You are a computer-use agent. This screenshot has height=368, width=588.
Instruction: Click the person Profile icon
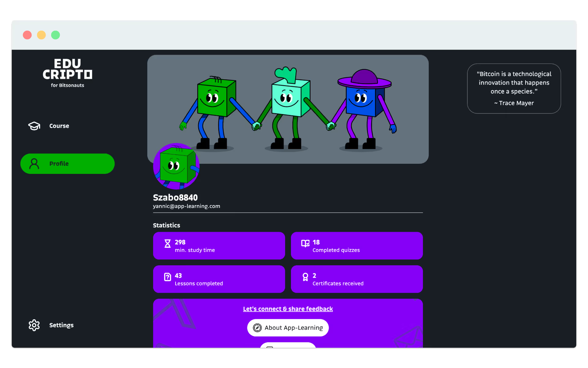coord(34,164)
